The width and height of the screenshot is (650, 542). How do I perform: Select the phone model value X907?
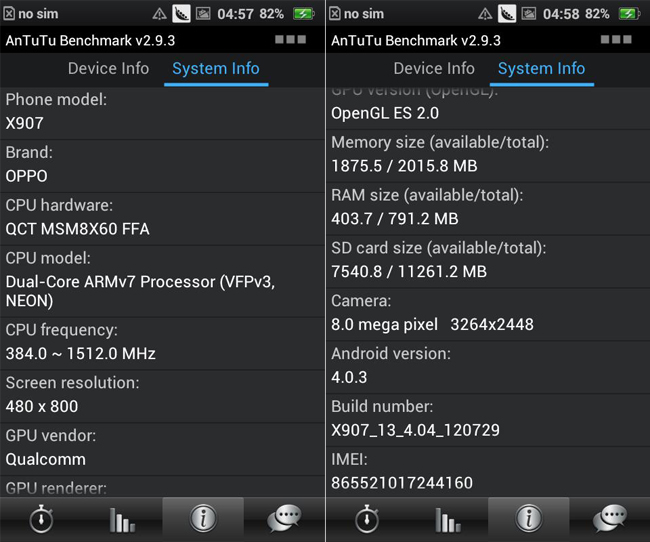pyautogui.click(x=24, y=123)
